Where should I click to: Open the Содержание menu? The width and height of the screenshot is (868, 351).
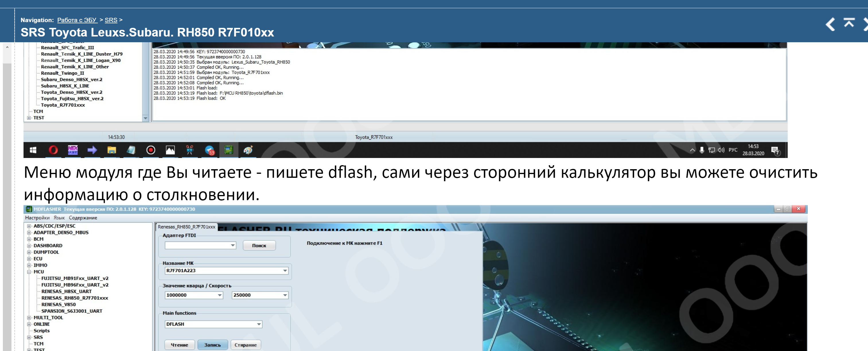[83, 218]
